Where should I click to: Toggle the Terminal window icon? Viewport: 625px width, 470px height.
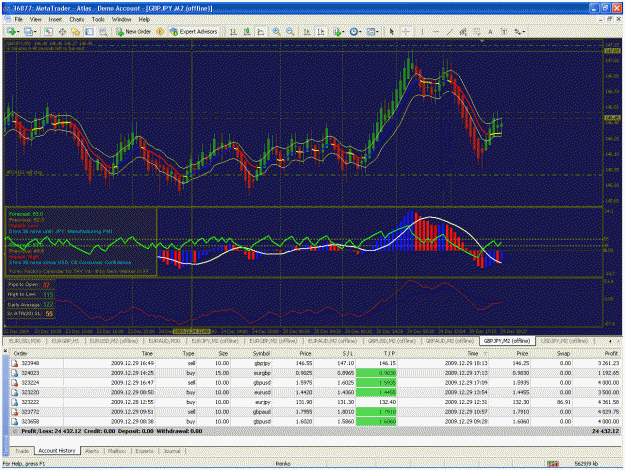click(x=89, y=31)
